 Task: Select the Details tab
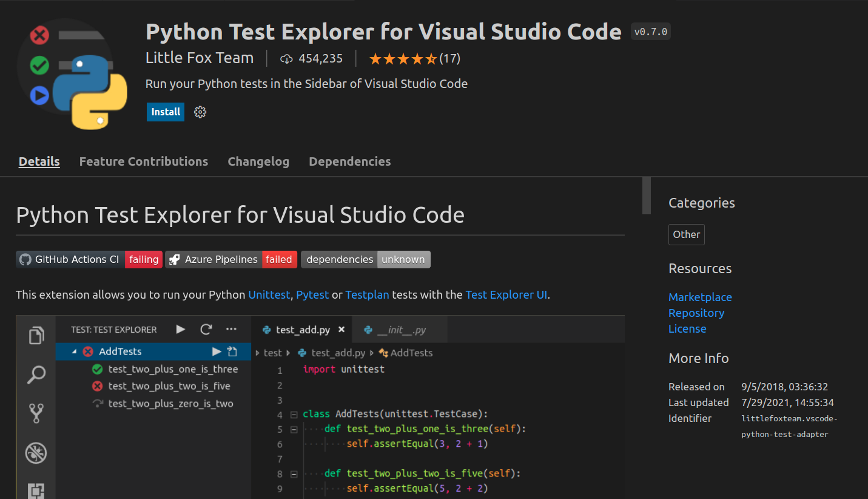pos(39,161)
